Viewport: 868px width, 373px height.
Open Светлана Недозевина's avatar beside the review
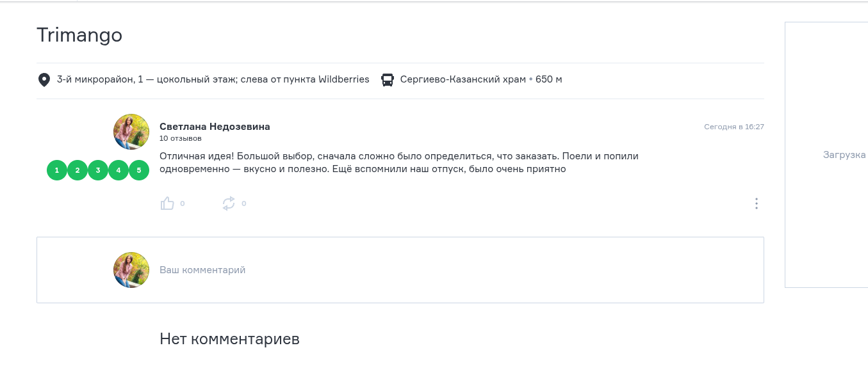tap(131, 132)
